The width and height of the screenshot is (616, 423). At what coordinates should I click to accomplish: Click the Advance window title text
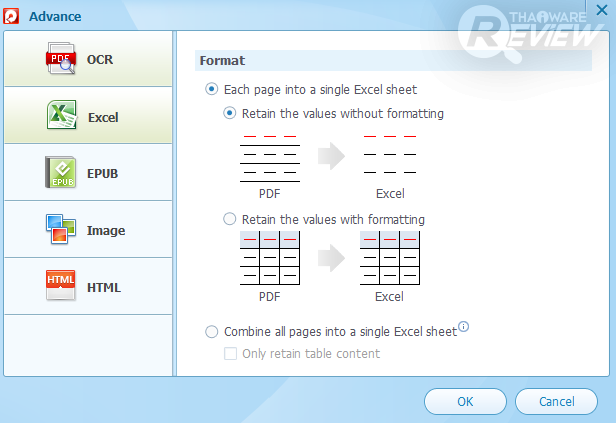(55, 16)
